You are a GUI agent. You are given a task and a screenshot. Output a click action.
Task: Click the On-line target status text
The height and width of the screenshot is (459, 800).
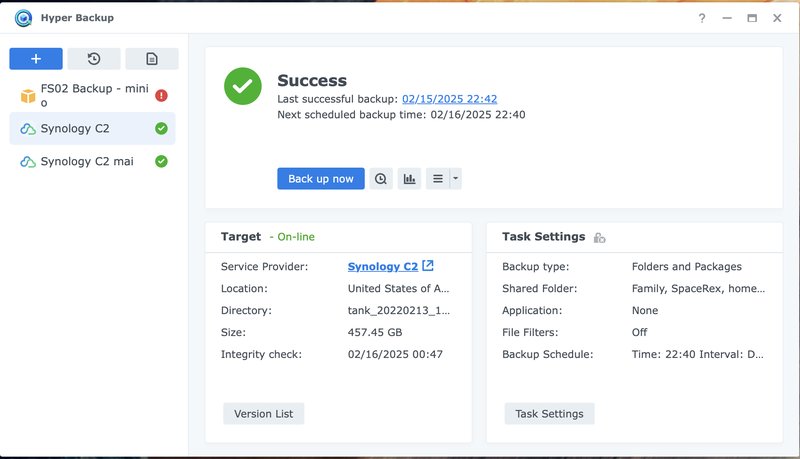coord(296,237)
